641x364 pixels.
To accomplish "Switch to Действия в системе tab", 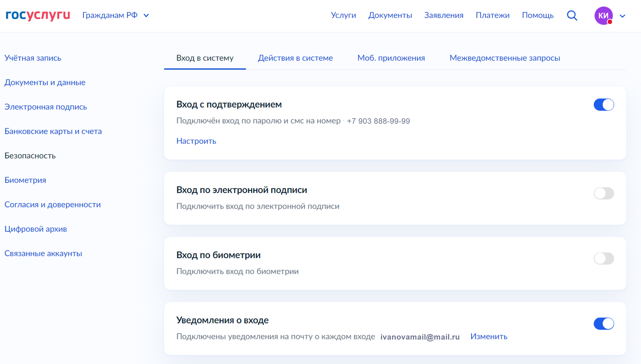I will tap(295, 58).
